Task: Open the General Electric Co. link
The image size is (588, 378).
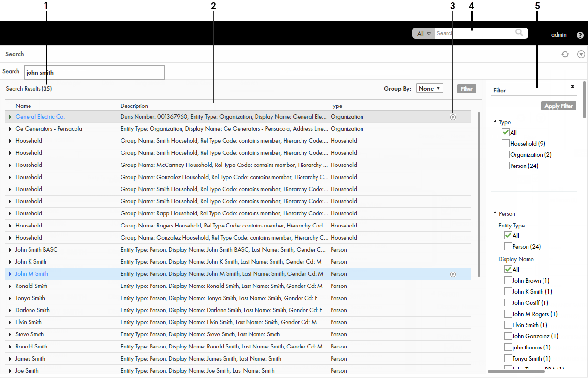Action: click(x=40, y=117)
